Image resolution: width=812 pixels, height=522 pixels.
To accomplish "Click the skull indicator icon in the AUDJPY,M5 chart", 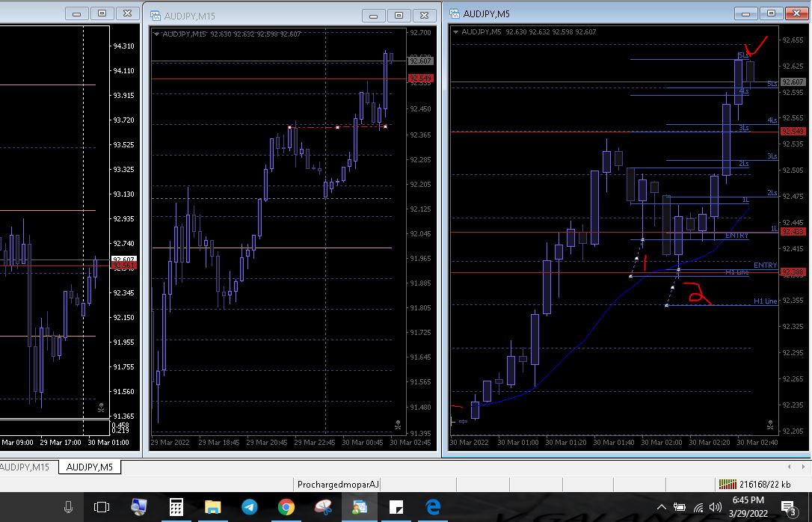I will pos(770,425).
